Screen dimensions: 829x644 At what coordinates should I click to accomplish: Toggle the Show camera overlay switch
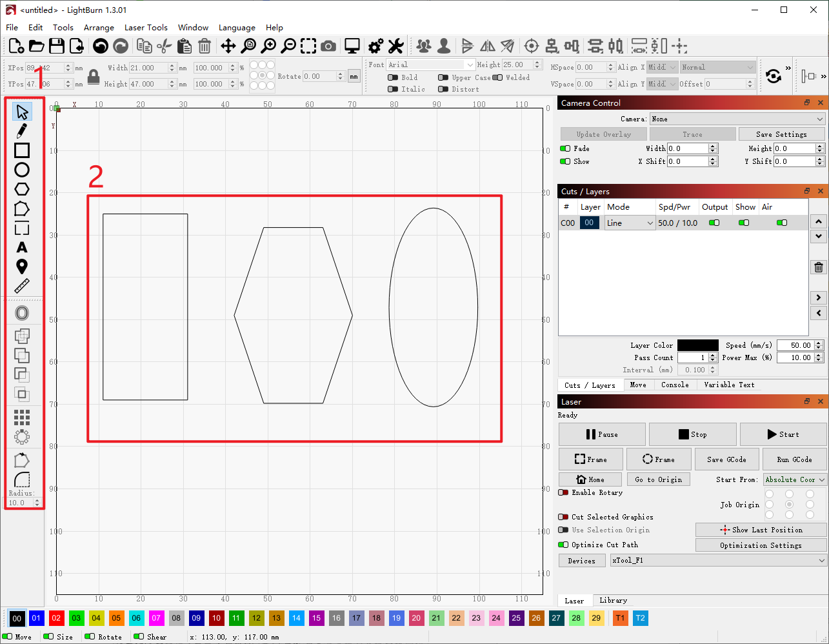(565, 161)
